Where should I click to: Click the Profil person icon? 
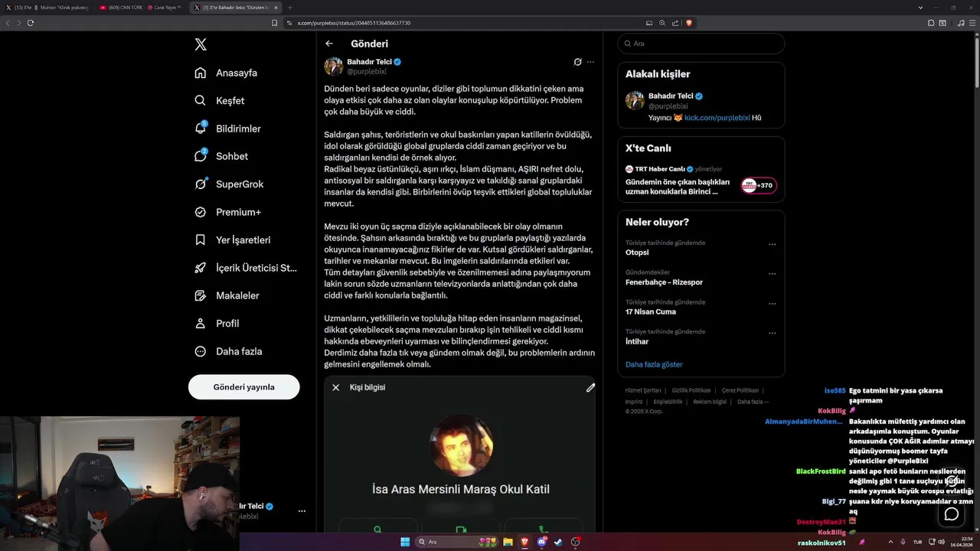tap(201, 323)
